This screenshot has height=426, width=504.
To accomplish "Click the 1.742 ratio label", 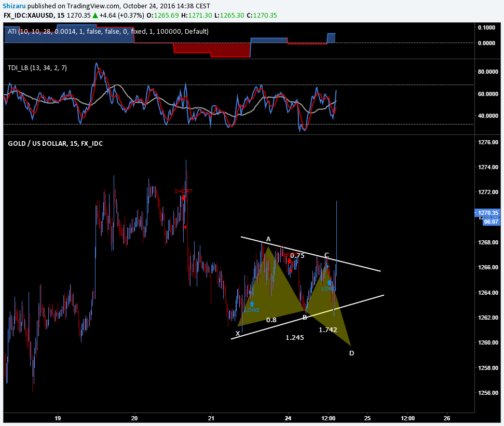I will click(x=328, y=329).
